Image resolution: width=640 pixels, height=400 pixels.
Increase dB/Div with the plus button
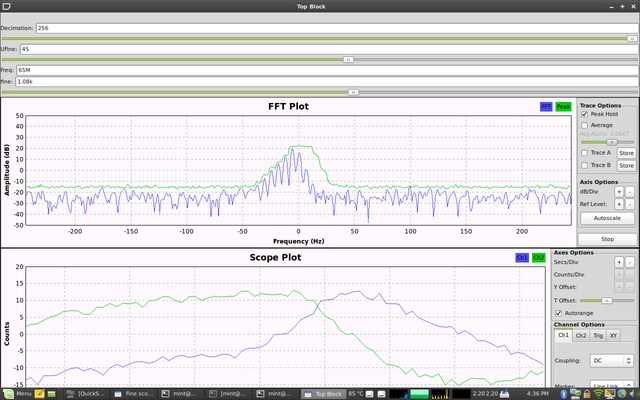click(x=618, y=191)
